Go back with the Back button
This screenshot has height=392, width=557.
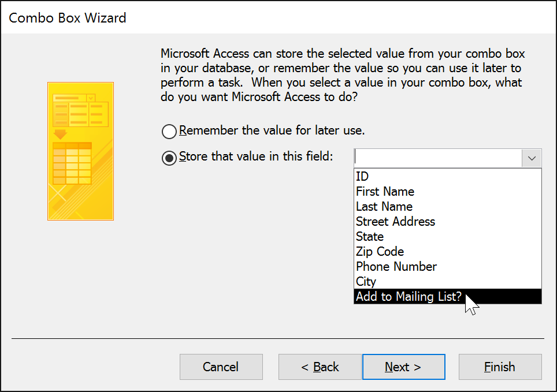point(320,367)
